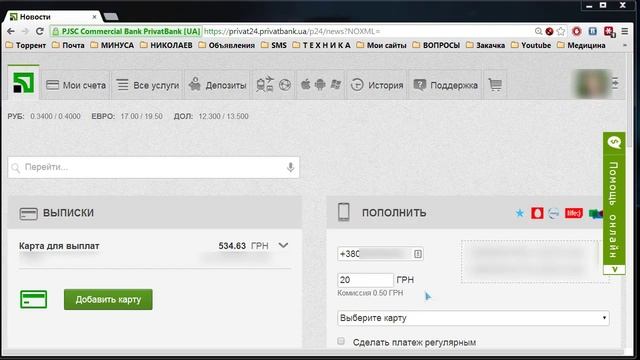Open the Закачка bookmark folder

click(x=485, y=45)
